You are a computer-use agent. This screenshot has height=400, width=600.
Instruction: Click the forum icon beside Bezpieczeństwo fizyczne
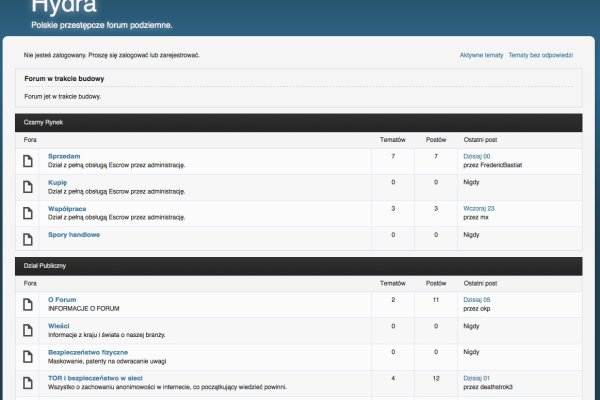[x=28, y=356]
